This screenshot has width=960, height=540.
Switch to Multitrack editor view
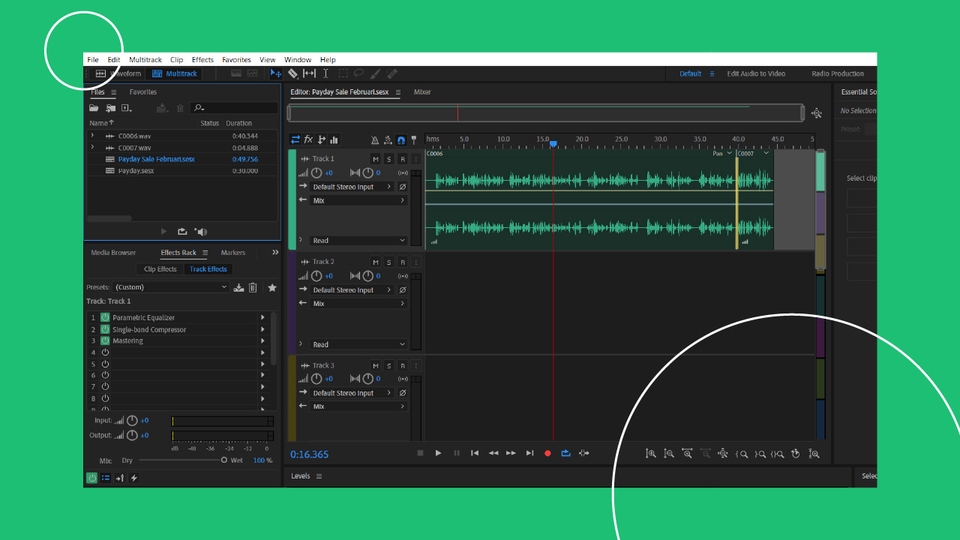(x=174, y=73)
